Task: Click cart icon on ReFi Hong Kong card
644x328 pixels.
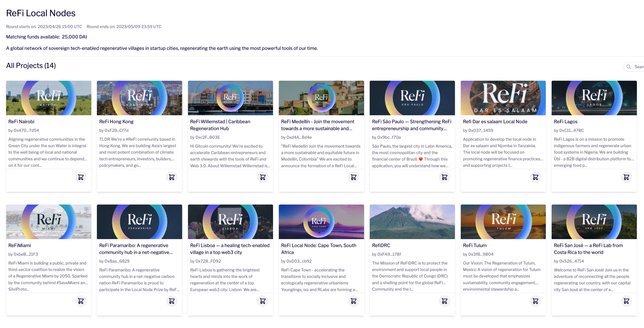Action: [172, 177]
